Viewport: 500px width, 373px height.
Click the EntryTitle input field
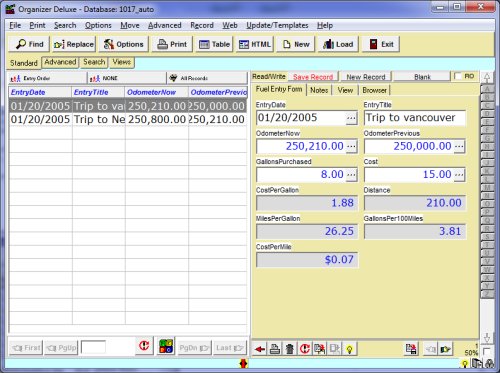414,118
